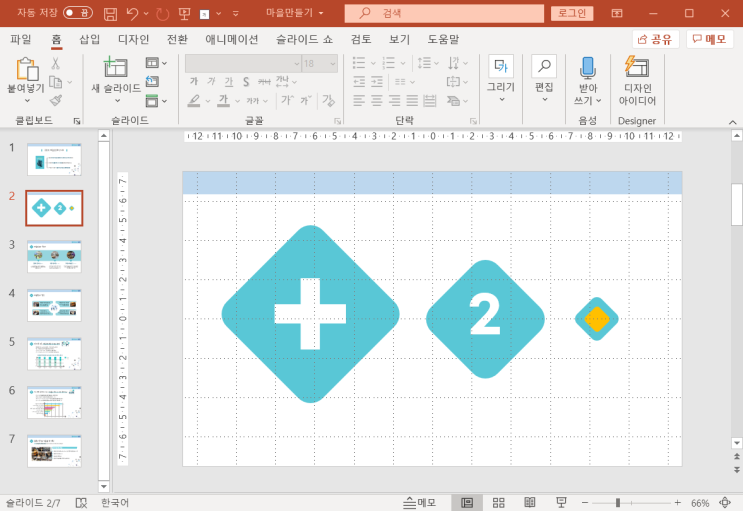The height and width of the screenshot is (511, 743).
Task: Click the font color button
Action: (223, 100)
